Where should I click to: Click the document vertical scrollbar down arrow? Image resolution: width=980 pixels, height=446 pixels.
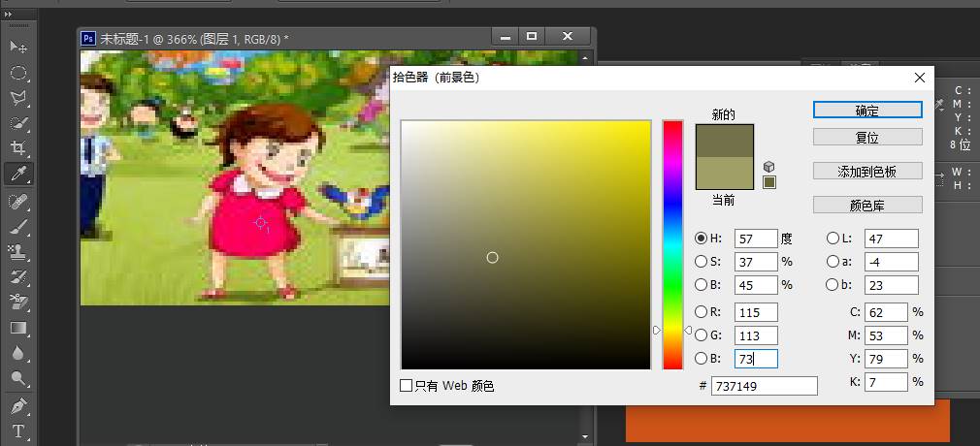(585, 436)
